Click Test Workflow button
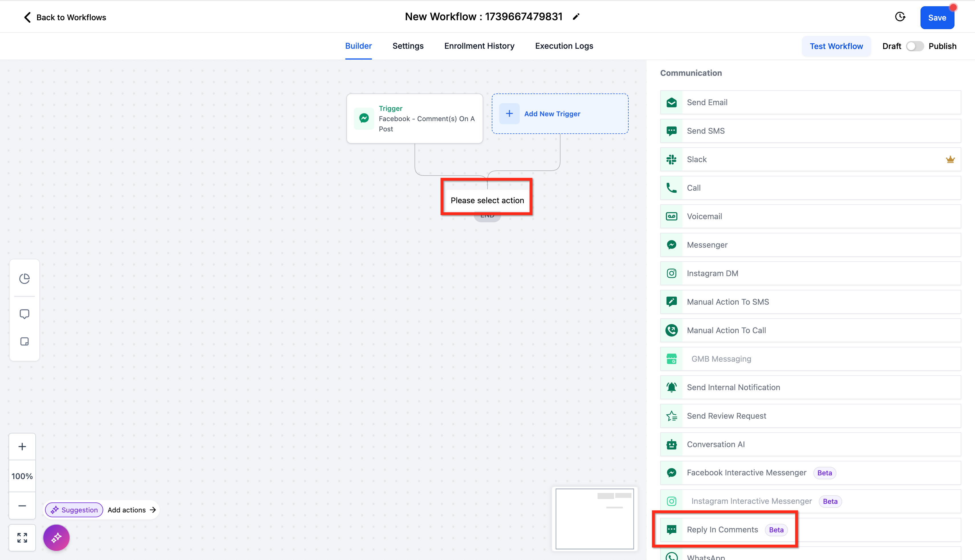The image size is (975, 560). [836, 46]
